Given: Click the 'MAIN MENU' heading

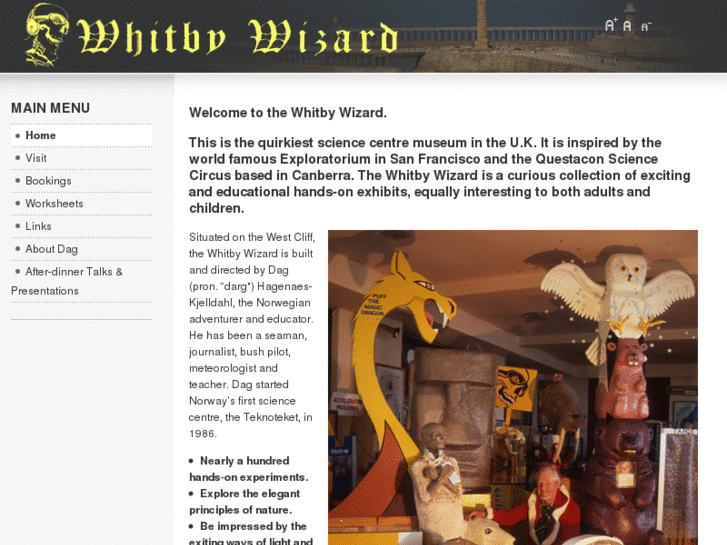Looking at the screenshot, I should [51, 108].
